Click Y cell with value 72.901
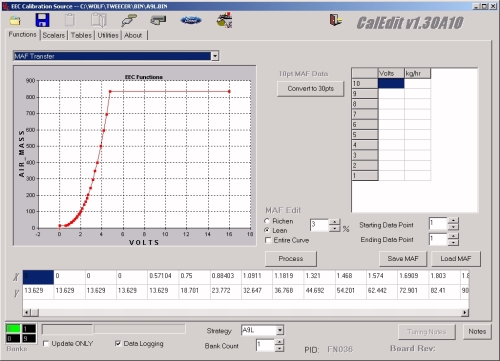 pos(413,291)
